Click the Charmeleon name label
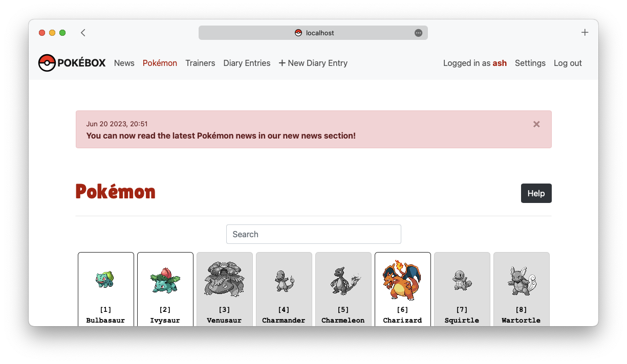Image resolution: width=627 pixels, height=364 pixels. (x=343, y=321)
